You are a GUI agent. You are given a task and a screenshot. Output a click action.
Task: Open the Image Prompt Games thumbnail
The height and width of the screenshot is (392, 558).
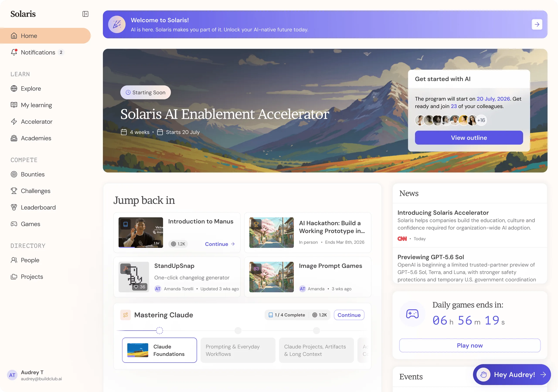pyautogui.click(x=271, y=277)
